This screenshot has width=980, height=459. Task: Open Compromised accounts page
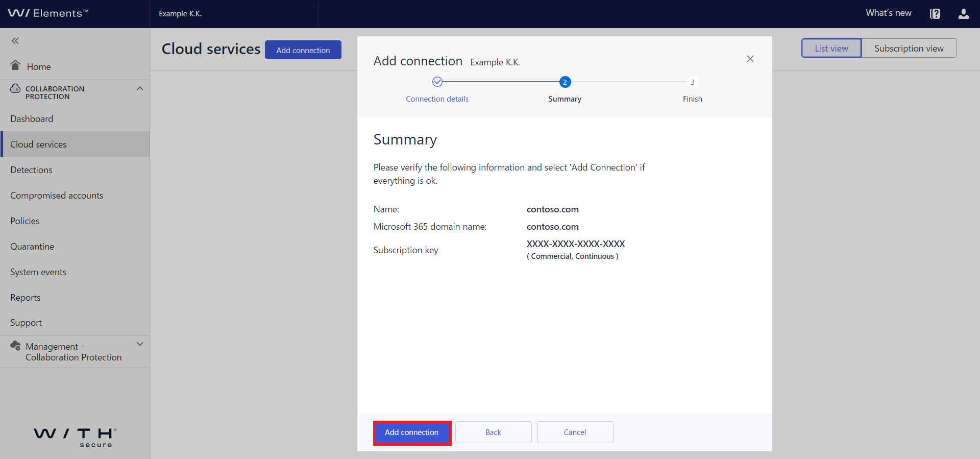tap(75, 195)
